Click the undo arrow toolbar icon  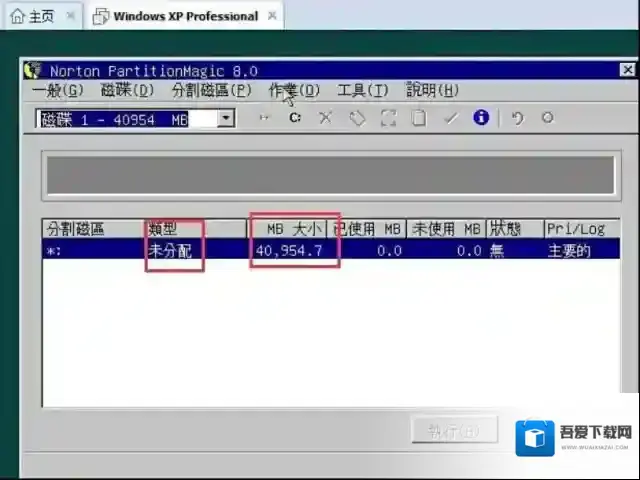pyautogui.click(x=518, y=118)
